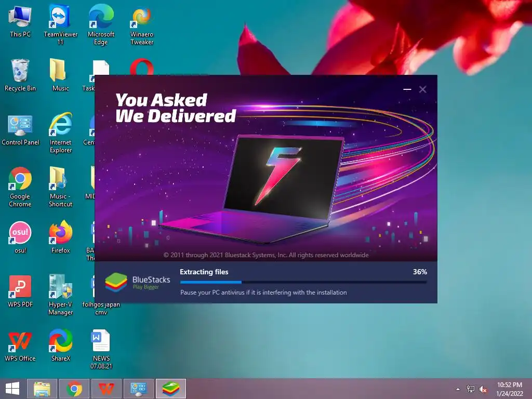Screen dimensions: 532x399
Task: Launch Google Chrome desktop shortcut
Action: [x=20, y=187]
